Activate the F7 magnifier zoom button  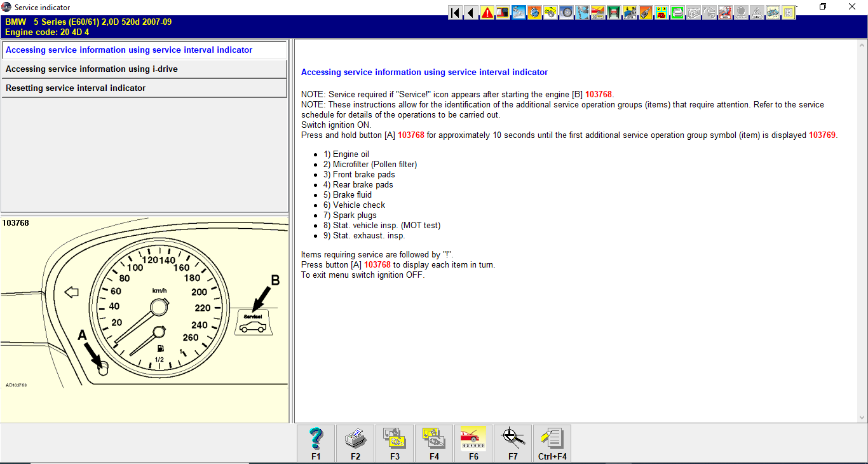click(x=513, y=444)
